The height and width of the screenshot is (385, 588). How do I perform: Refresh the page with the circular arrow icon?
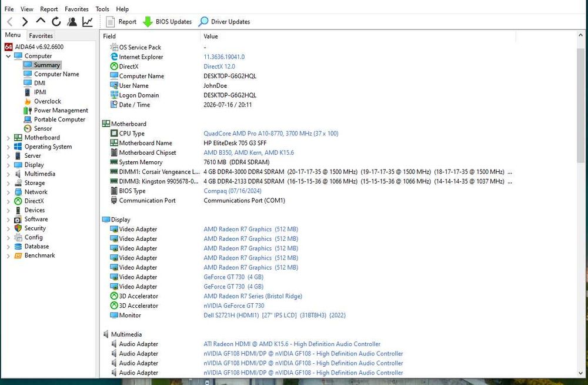[x=56, y=22]
